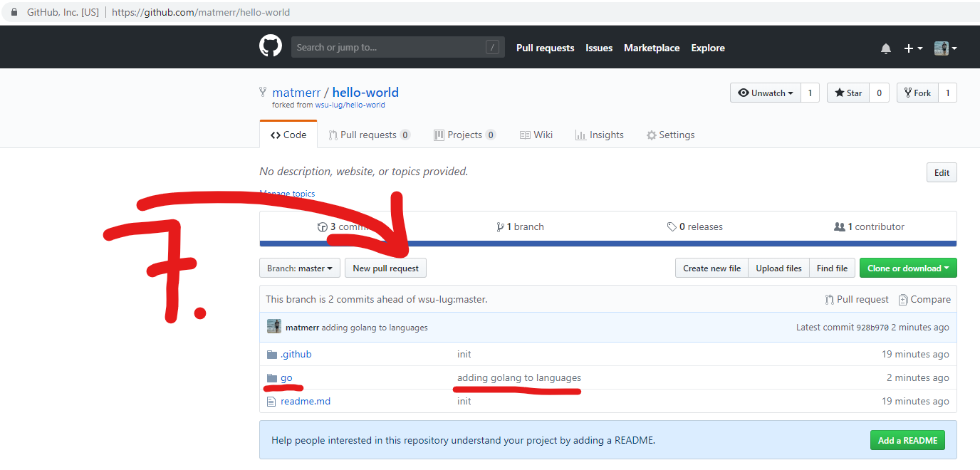The height and width of the screenshot is (470, 980).
Task: Open commit author matmerr link
Action: (x=302, y=328)
